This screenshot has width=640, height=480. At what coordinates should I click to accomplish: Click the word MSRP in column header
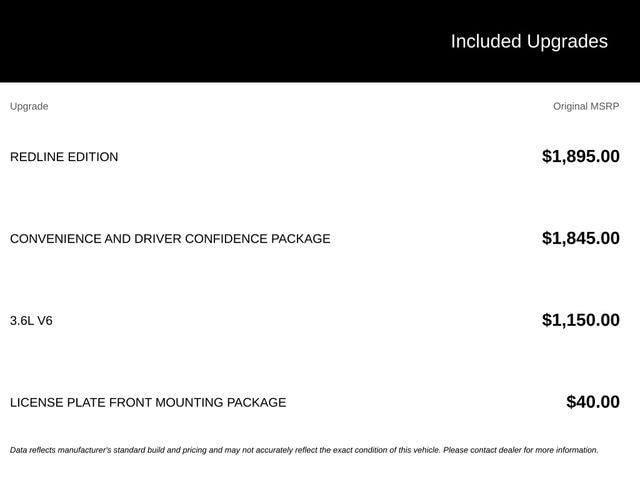[605, 107]
